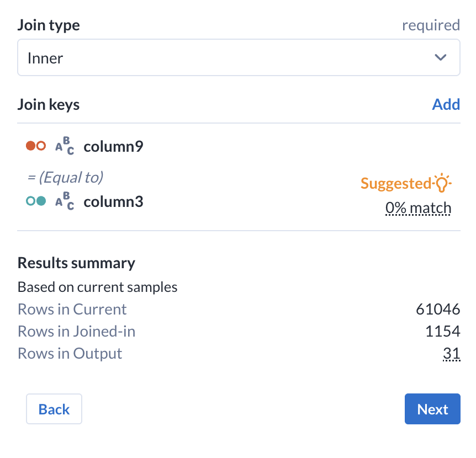The width and height of the screenshot is (476, 458).
Task: Click the '0% match' link
Action: coord(418,209)
